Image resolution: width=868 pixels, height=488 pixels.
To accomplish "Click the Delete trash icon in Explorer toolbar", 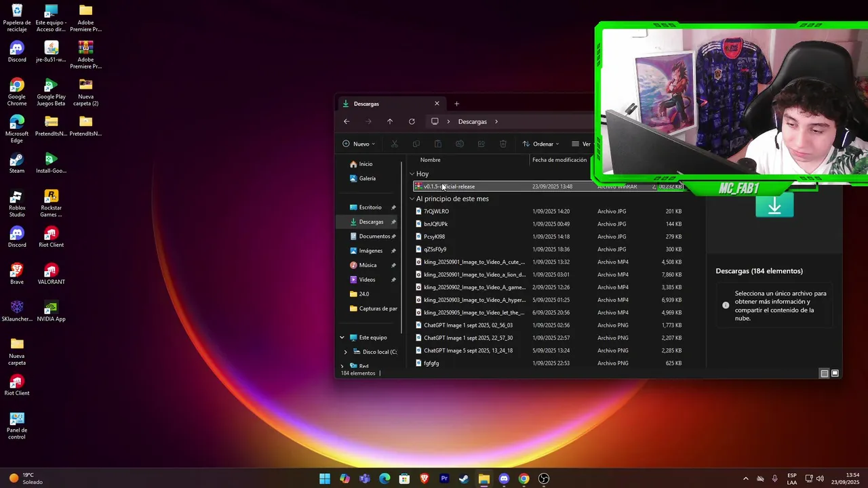I will (x=503, y=144).
